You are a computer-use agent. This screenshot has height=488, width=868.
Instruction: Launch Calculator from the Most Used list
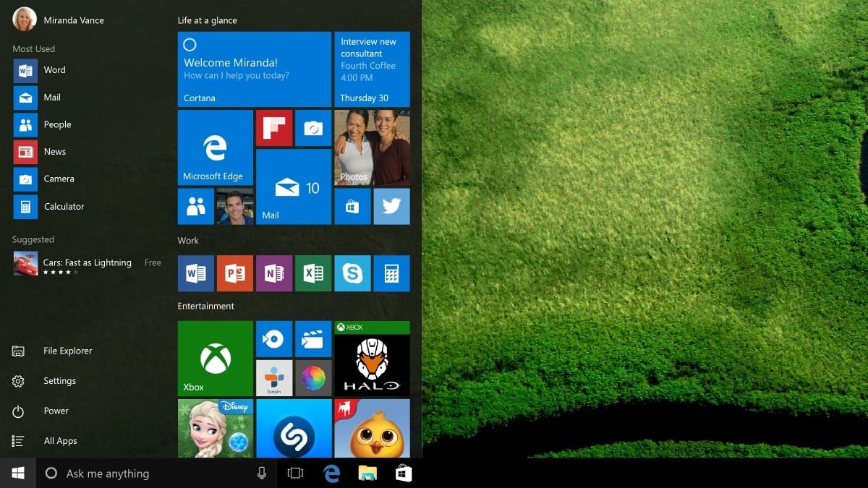(49, 206)
